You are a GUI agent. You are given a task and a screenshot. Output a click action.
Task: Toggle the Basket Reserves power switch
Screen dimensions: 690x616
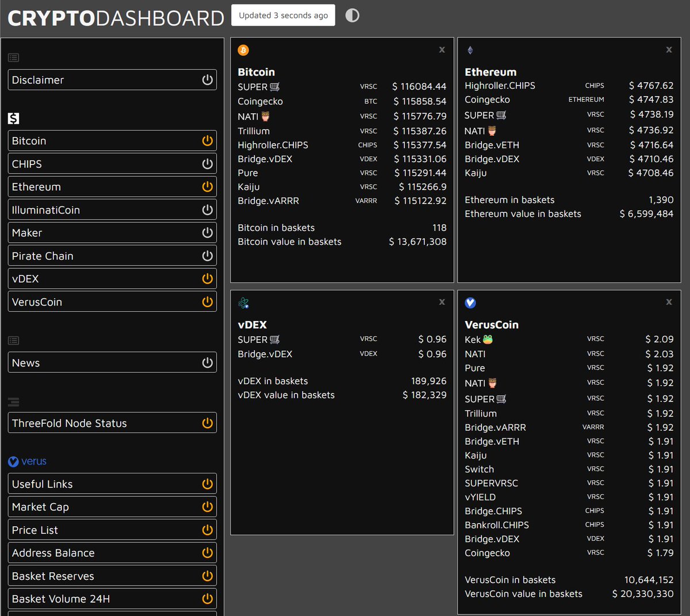(x=208, y=576)
